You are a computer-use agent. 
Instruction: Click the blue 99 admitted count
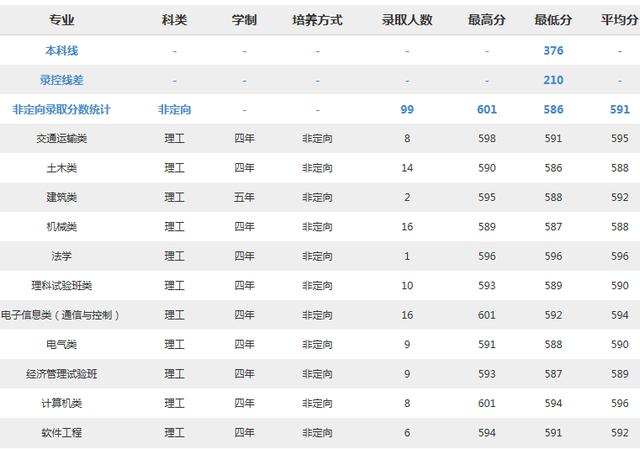click(x=407, y=109)
